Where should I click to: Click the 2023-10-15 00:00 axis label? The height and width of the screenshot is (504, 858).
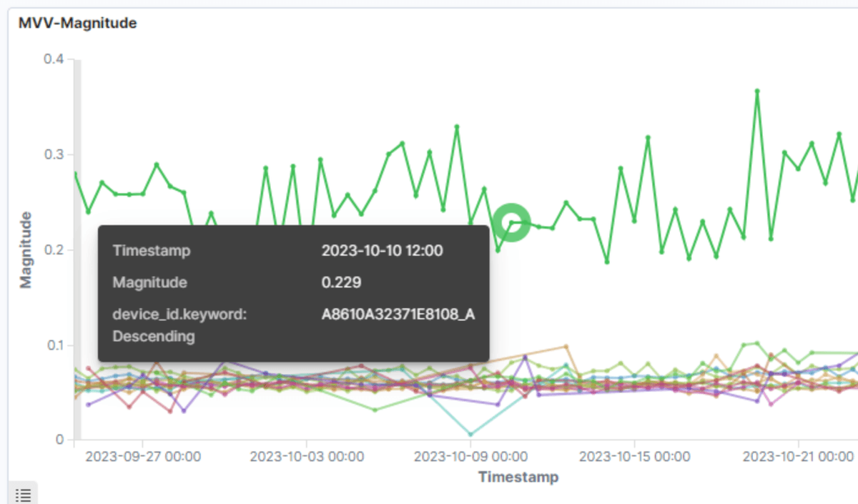(x=634, y=457)
